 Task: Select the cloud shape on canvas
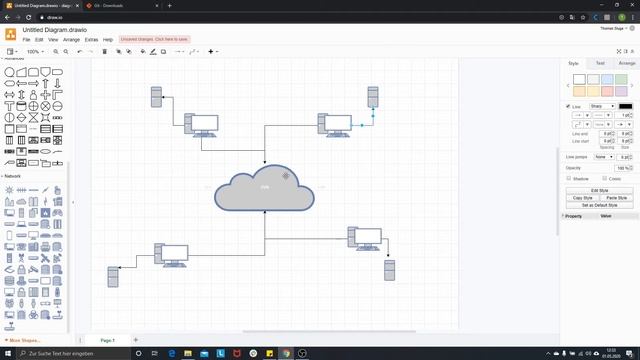[264, 188]
